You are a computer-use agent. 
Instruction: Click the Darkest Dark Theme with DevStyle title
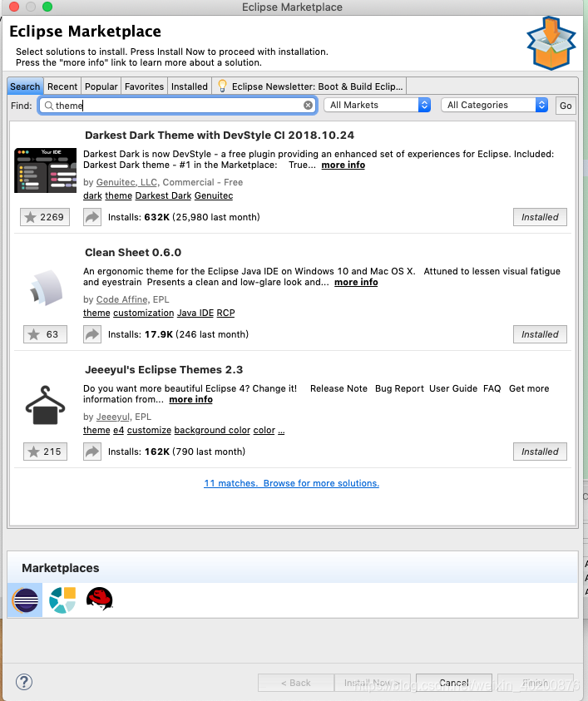220,135
